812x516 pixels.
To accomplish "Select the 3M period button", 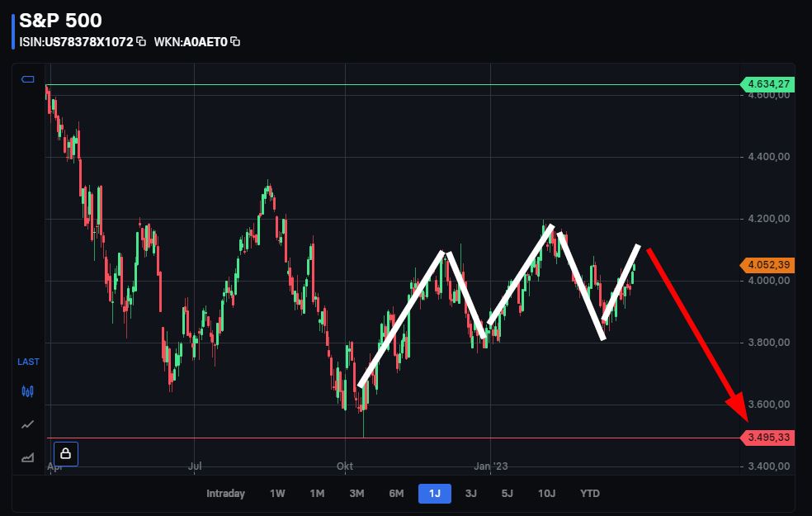I will click(x=356, y=493).
